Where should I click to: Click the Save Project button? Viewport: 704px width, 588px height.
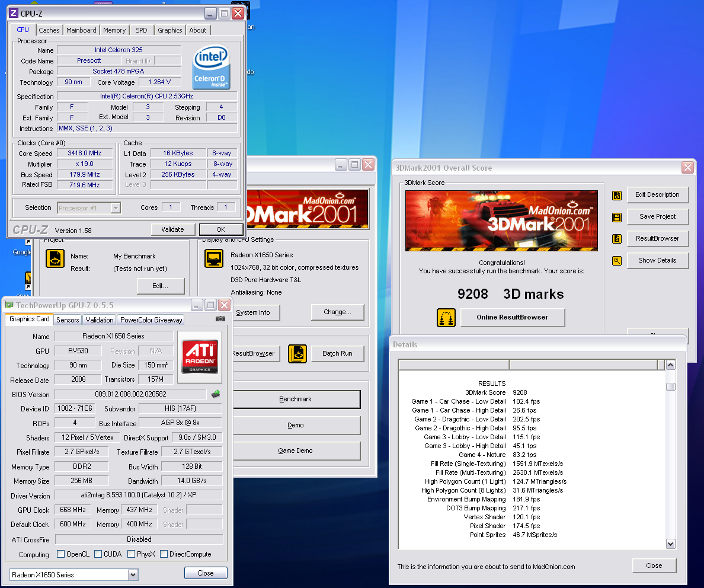click(658, 216)
